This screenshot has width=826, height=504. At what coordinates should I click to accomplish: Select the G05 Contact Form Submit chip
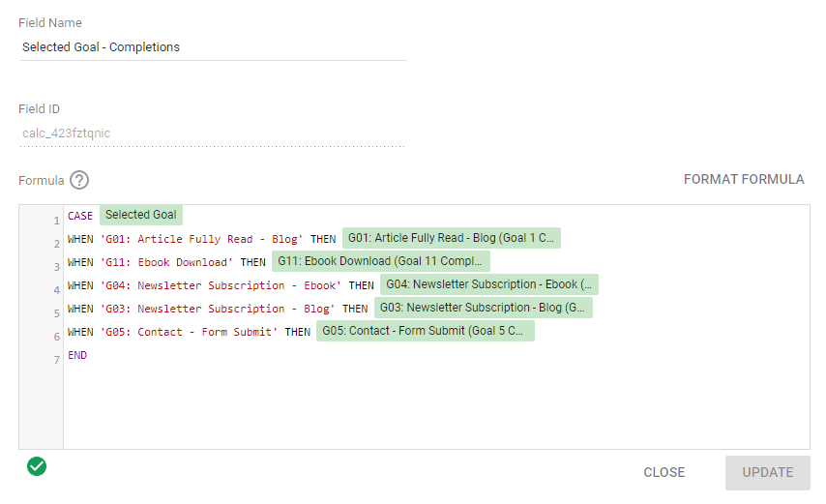[x=426, y=331]
